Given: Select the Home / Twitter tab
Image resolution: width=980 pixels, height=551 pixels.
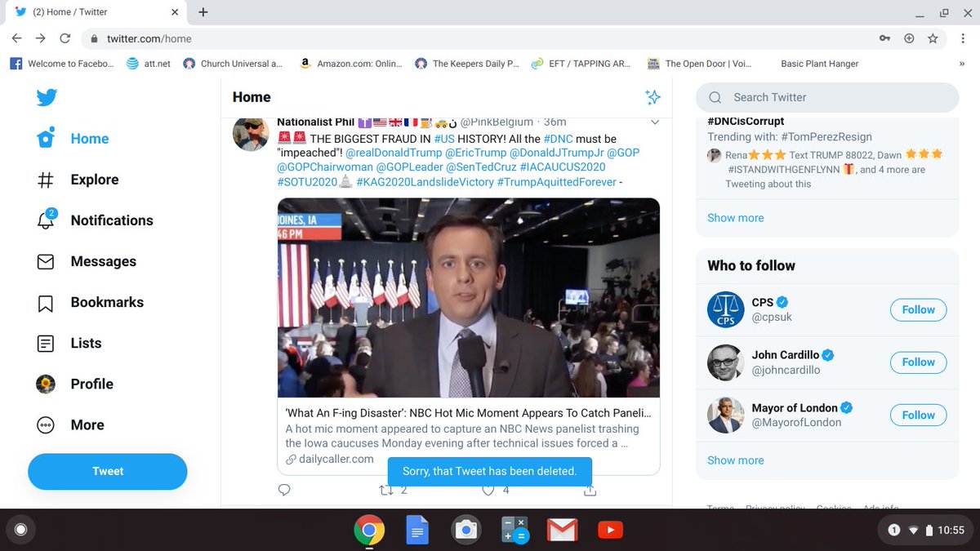Looking at the screenshot, I should [x=96, y=11].
